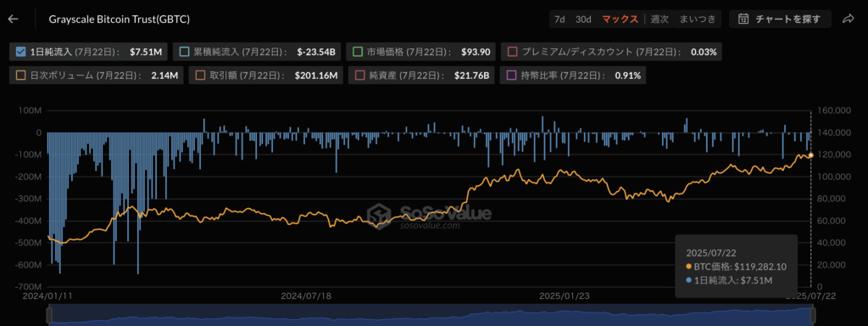Click the 2024/07/18 x-axis date label
This screenshot has height=326, width=868.
(306, 296)
